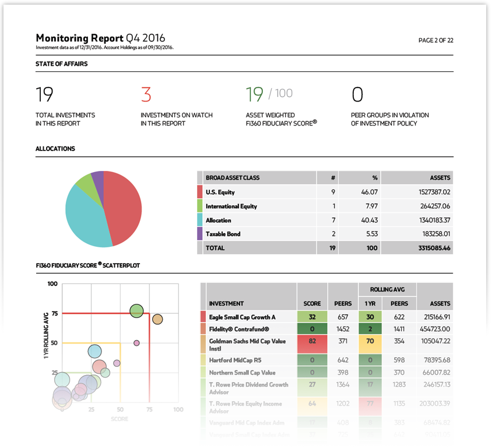The image size is (492, 448).
Task: Click the Taxable Bond assets '183258.01'
Action: [x=436, y=234]
